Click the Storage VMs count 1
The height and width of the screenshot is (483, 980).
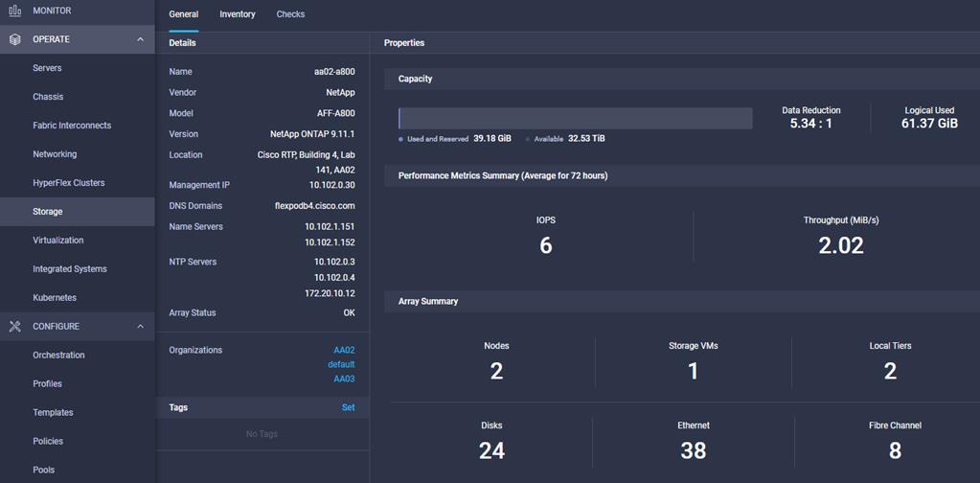(x=694, y=372)
